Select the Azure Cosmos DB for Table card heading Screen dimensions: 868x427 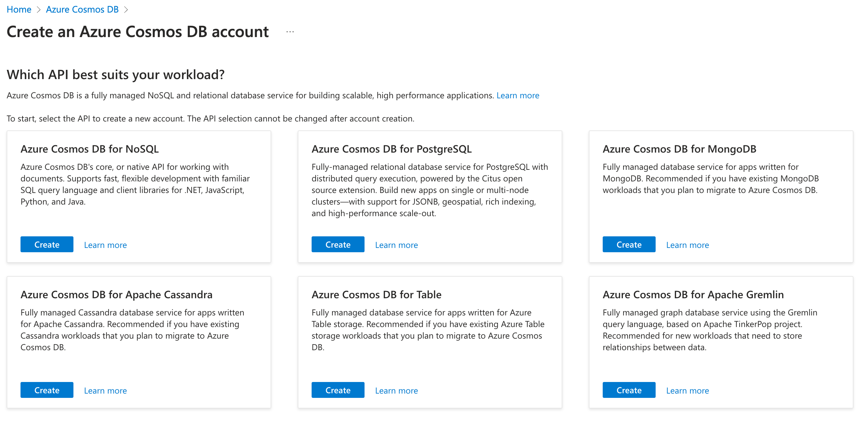click(x=376, y=295)
